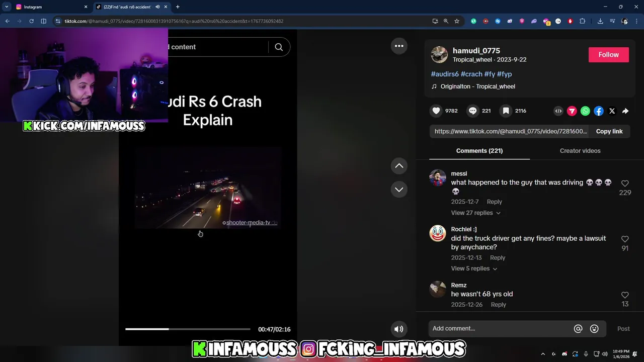
Task: Open comments via the speech bubble icon
Action: 472,111
